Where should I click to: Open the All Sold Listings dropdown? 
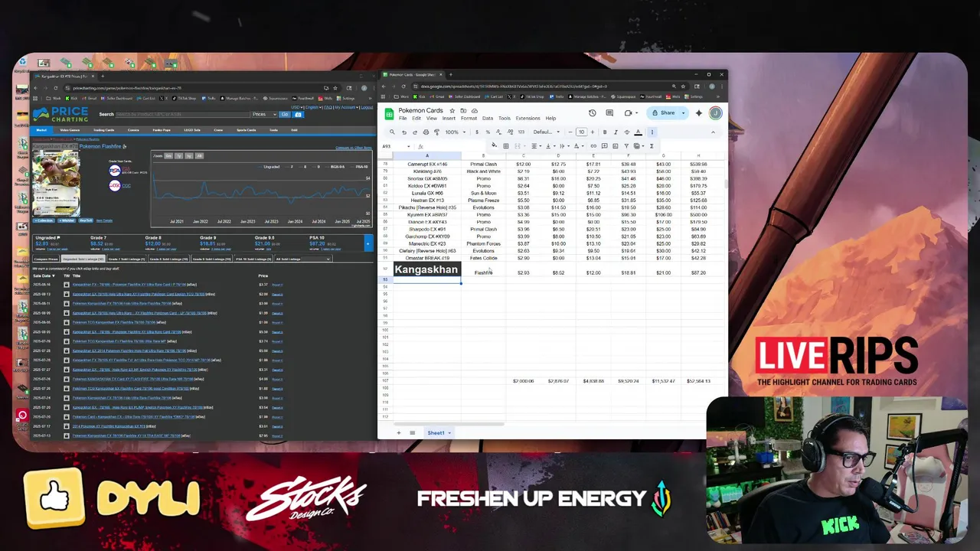[303, 259]
